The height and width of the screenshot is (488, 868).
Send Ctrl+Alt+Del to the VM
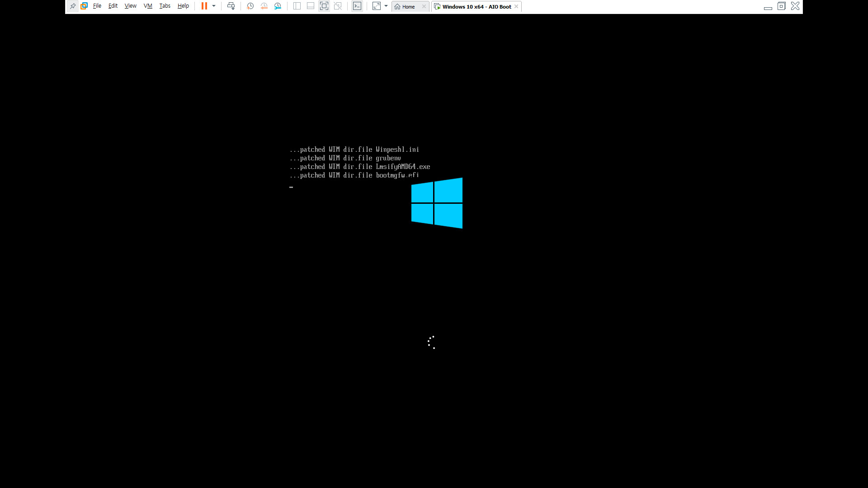point(231,6)
